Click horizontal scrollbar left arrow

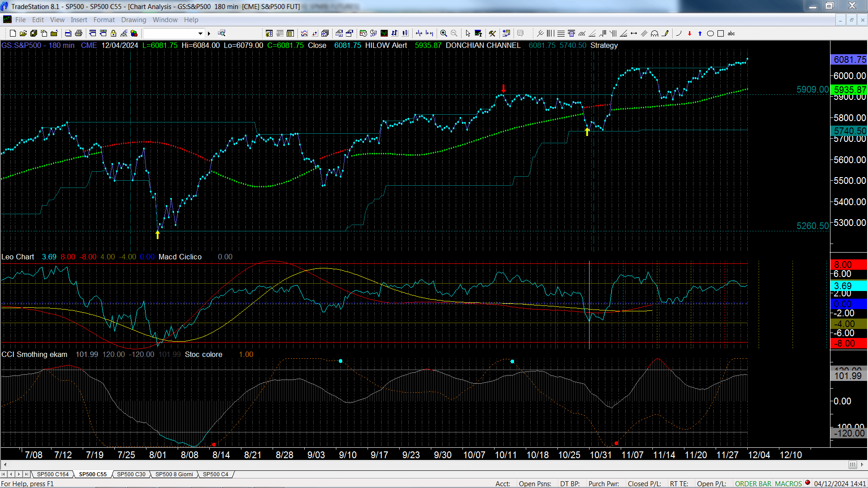(5, 465)
